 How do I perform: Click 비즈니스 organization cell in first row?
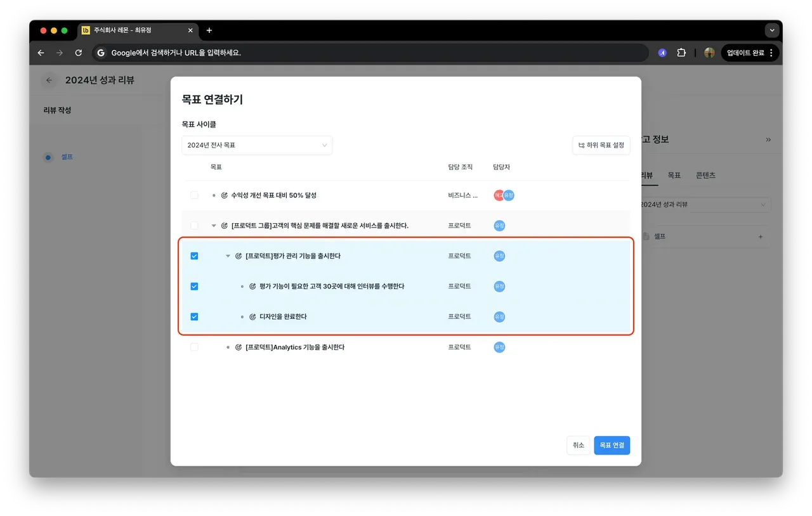pyautogui.click(x=463, y=195)
